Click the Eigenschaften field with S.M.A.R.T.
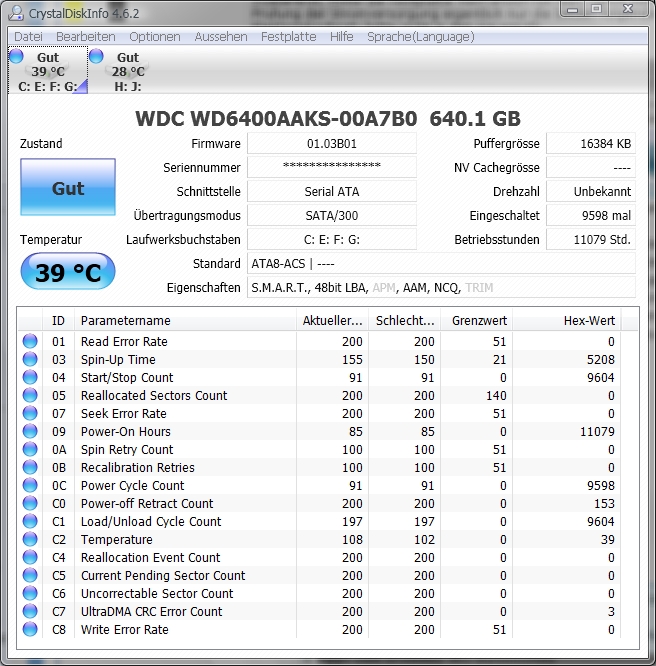Screen dimensions: 656x666 click(441, 288)
